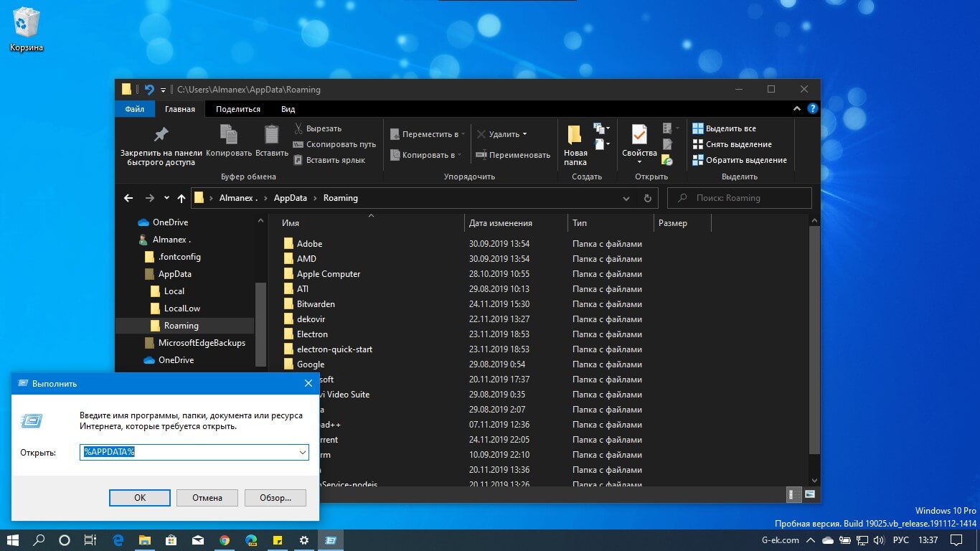Screen dimensions: 980x551
Task: Click OK in the Run dialog
Action: tap(140, 497)
